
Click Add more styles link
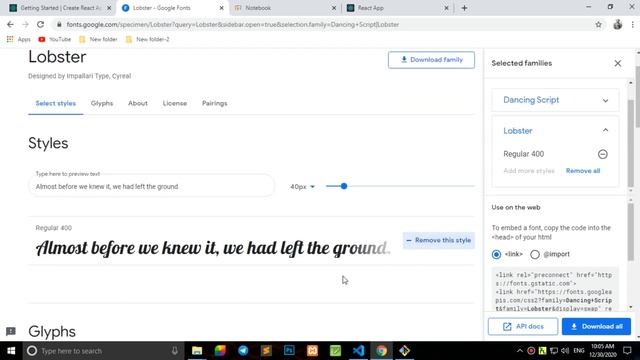coord(529,171)
